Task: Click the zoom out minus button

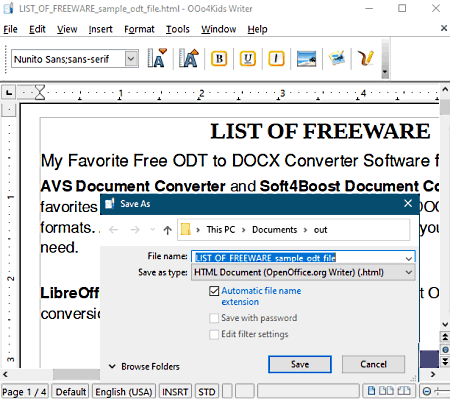Action: [x=427, y=391]
